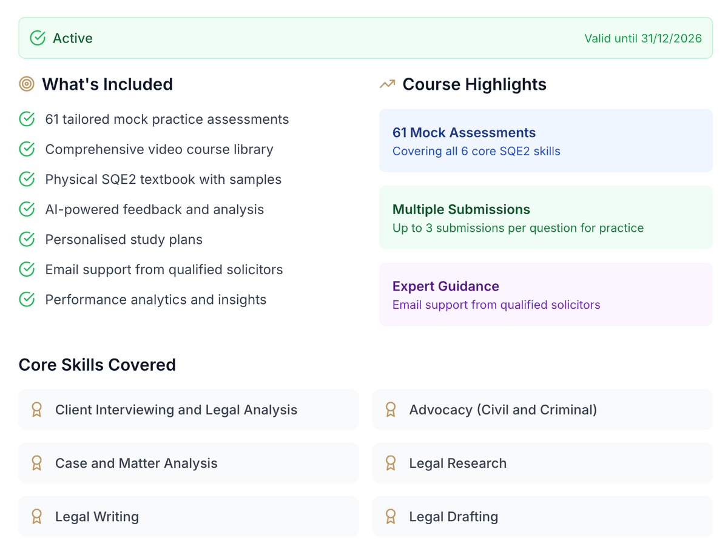
Task: Select the target icon next to What's Included
Action: (27, 84)
